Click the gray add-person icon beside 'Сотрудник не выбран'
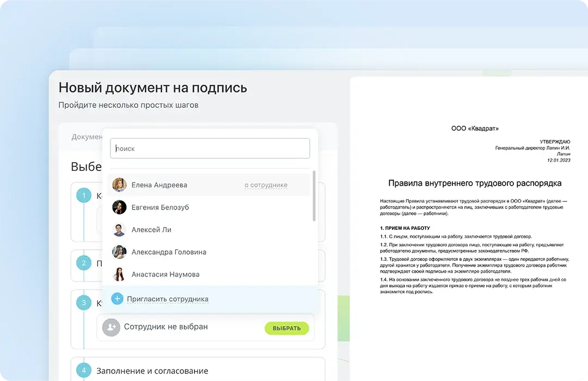The height and width of the screenshot is (381, 588). tap(112, 327)
